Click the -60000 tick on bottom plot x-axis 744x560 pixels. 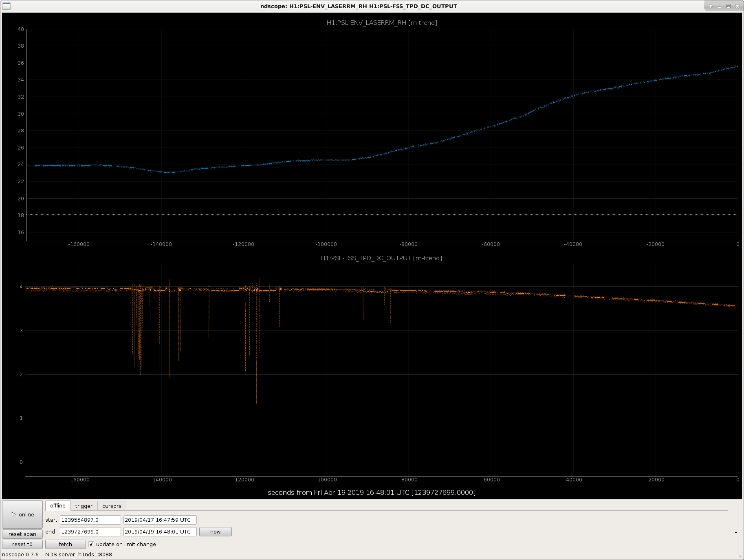tap(491, 480)
